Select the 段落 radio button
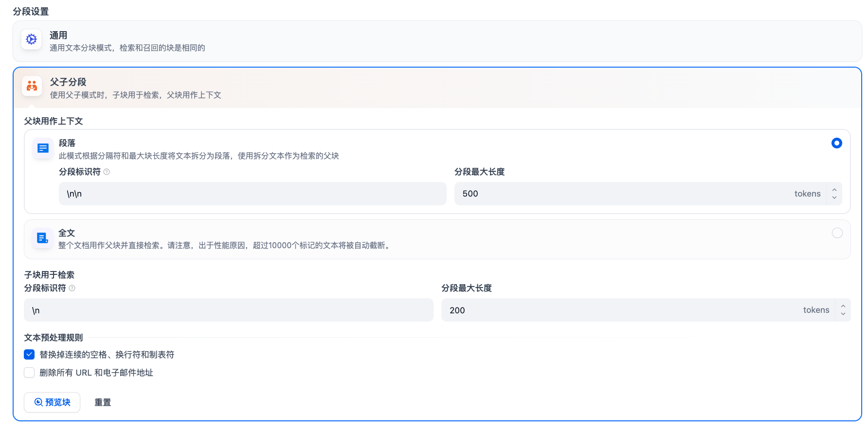Screen dimensions: 868x433 (837, 143)
